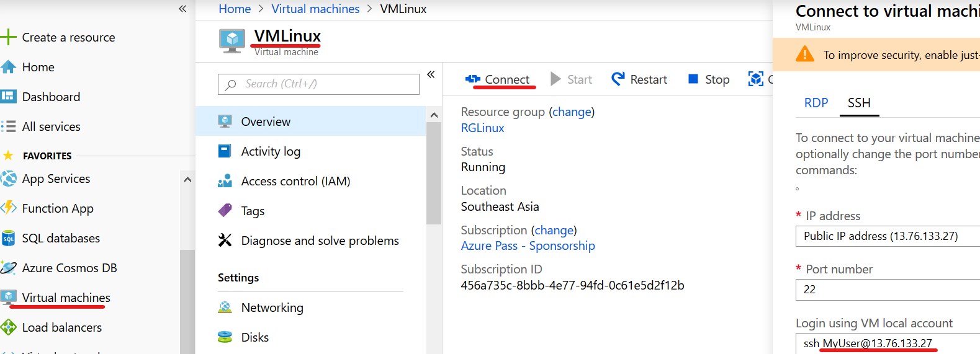Click the Dashboard icon in sidebar
Screen dimensions: 980x354
[x=8, y=97]
